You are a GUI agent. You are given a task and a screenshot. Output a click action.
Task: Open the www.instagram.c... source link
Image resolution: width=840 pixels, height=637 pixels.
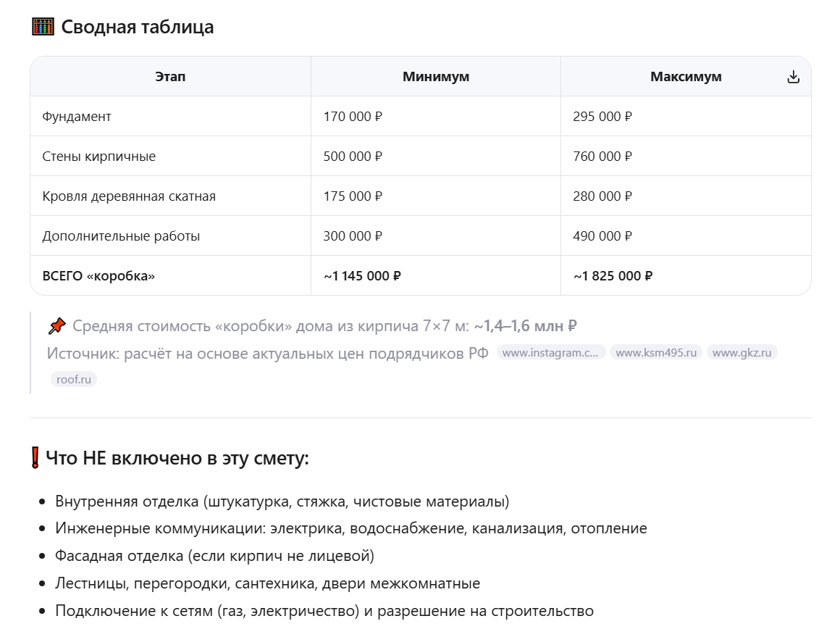550,353
